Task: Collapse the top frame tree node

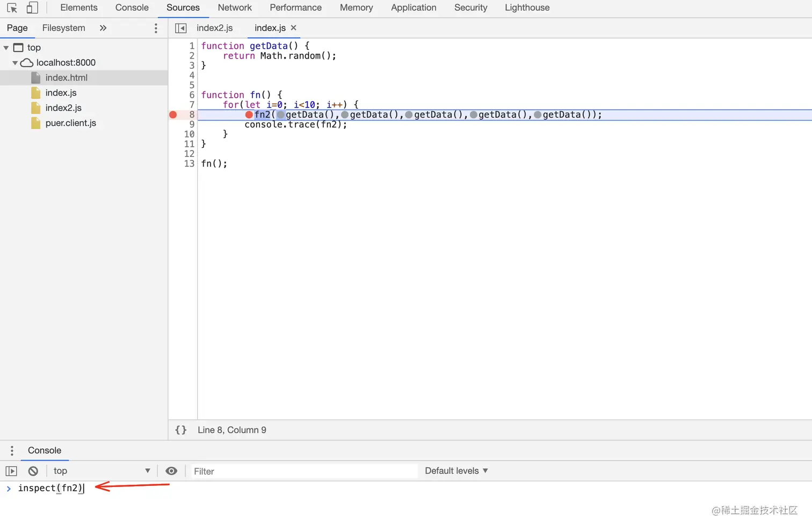Action: [6, 48]
